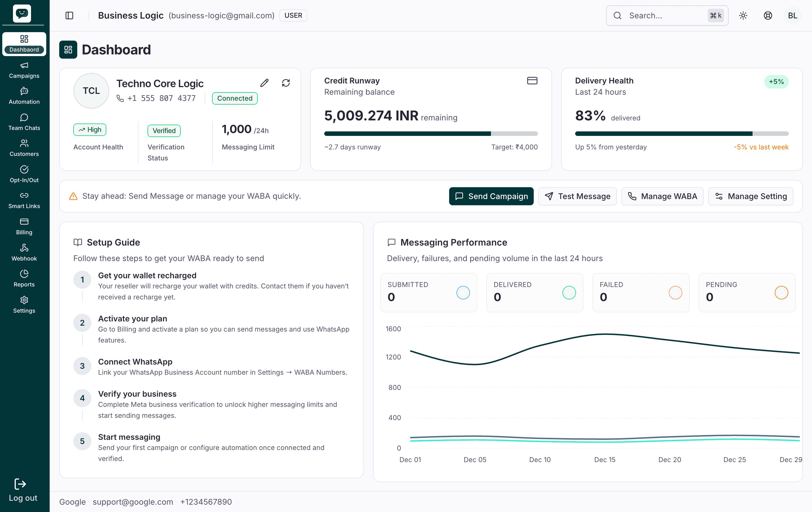Select step 3 Connect WhatsApp
Viewport: 812px width, 512px height.
point(212,367)
